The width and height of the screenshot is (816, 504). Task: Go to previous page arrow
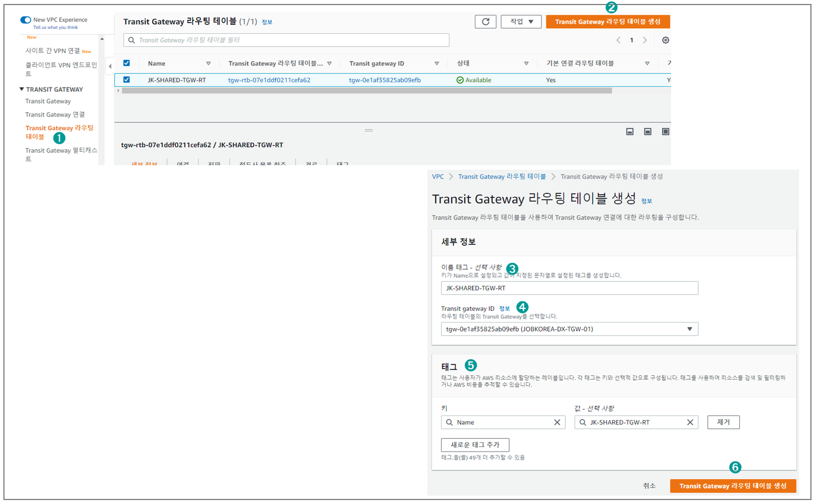(x=619, y=40)
